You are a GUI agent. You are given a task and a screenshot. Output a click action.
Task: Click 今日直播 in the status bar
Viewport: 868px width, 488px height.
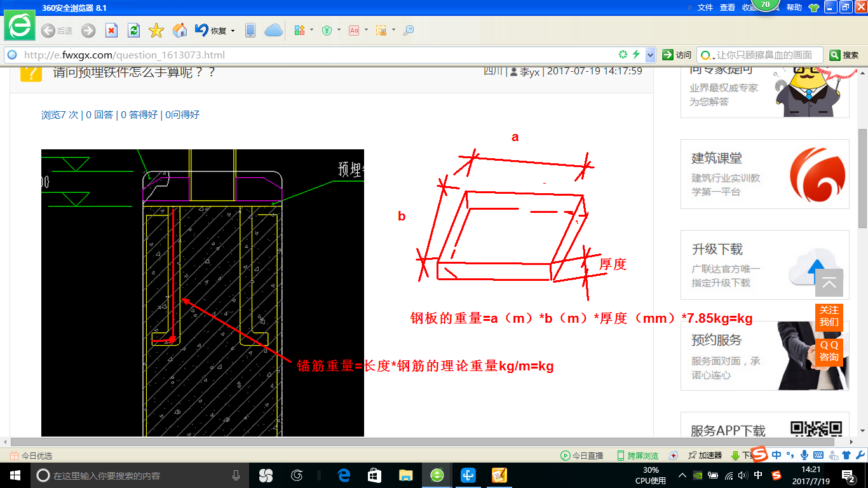point(581,456)
